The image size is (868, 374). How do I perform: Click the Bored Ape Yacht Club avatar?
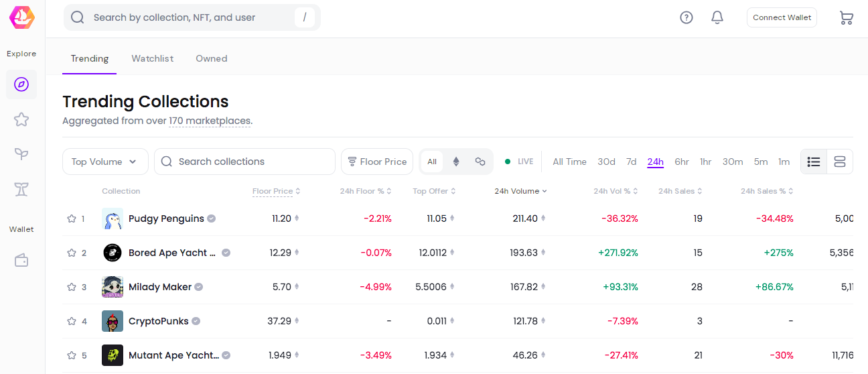tap(113, 253)
